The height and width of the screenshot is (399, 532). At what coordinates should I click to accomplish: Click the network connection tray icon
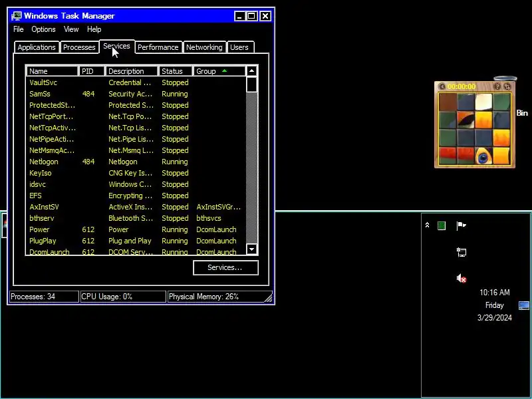(462, 253)
